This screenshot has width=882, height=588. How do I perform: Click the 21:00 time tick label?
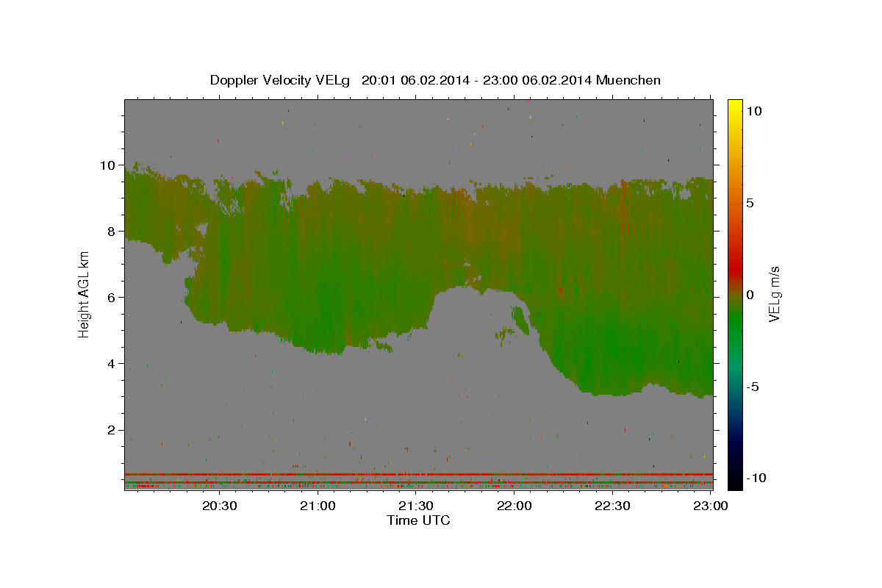[318, 506]
